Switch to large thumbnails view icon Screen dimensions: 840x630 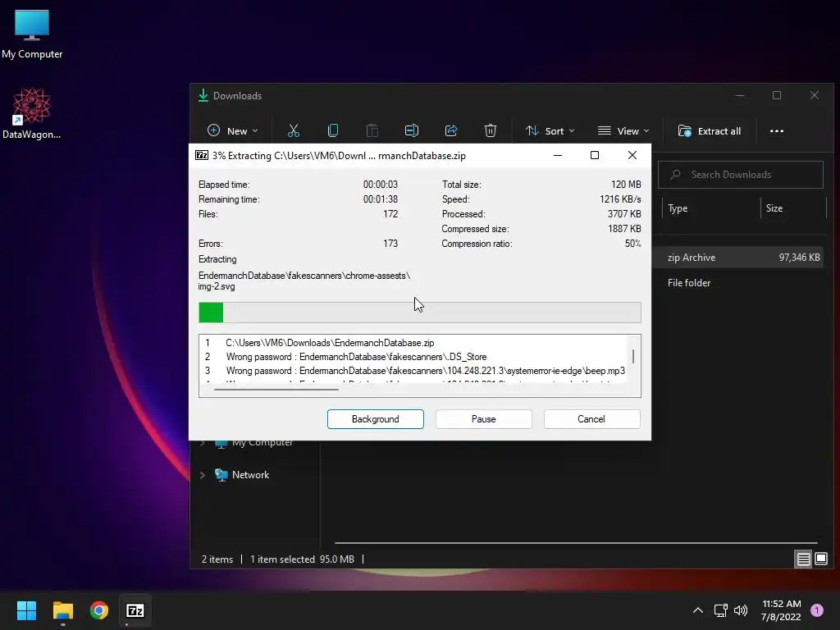(x=821, y=559)
